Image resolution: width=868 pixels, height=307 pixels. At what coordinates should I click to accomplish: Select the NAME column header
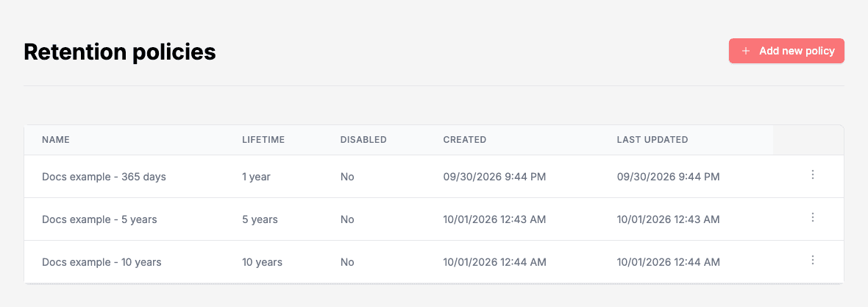tap(56, 140)
